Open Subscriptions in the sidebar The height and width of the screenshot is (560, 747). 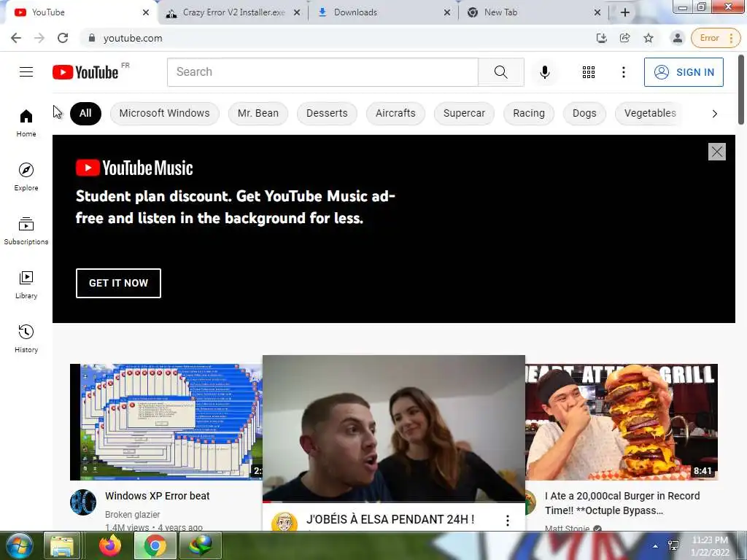(x=26, y=231)
